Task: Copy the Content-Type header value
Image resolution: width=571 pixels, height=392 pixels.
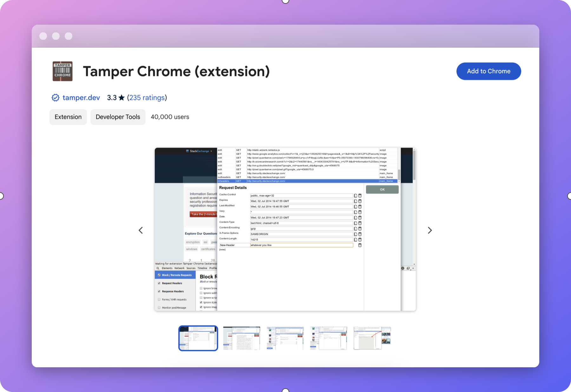Action: tap(355, 223)
